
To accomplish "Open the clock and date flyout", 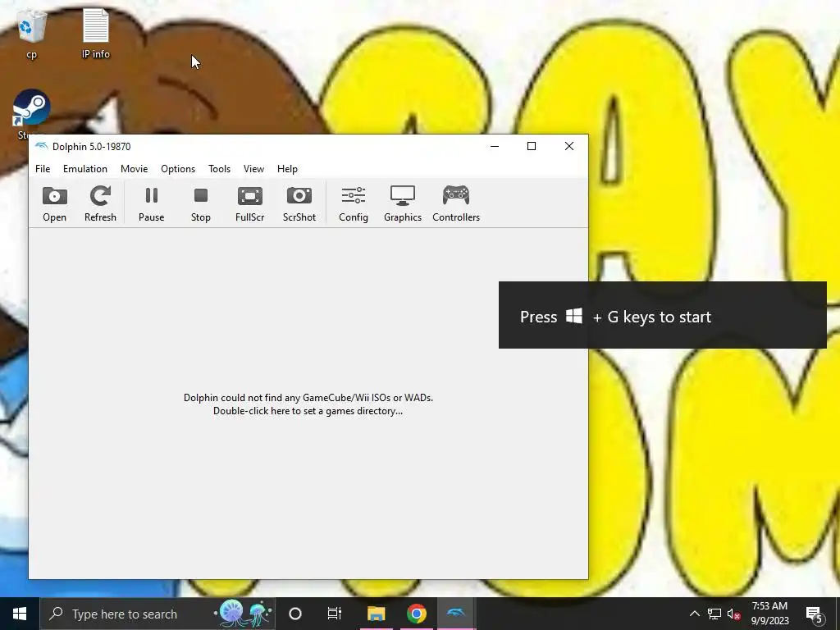I will click(x=769, y=614).
